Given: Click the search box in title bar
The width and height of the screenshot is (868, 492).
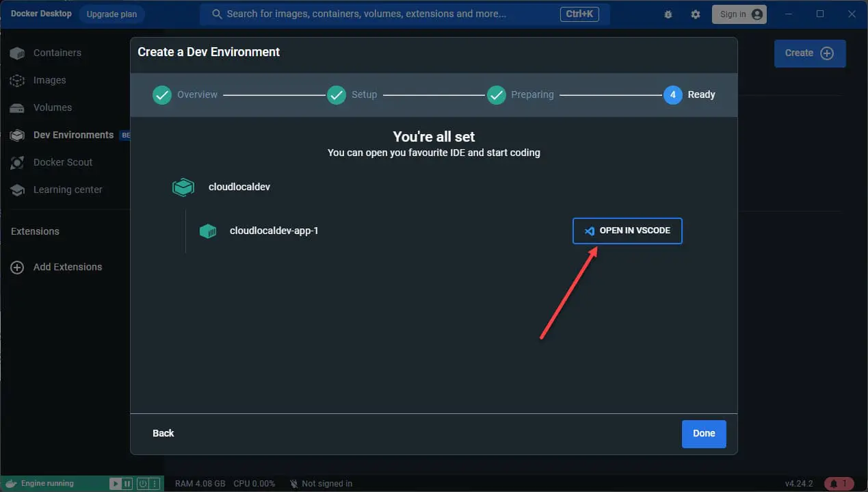Looking at the screenshot, I should click(x=405, y=14).
